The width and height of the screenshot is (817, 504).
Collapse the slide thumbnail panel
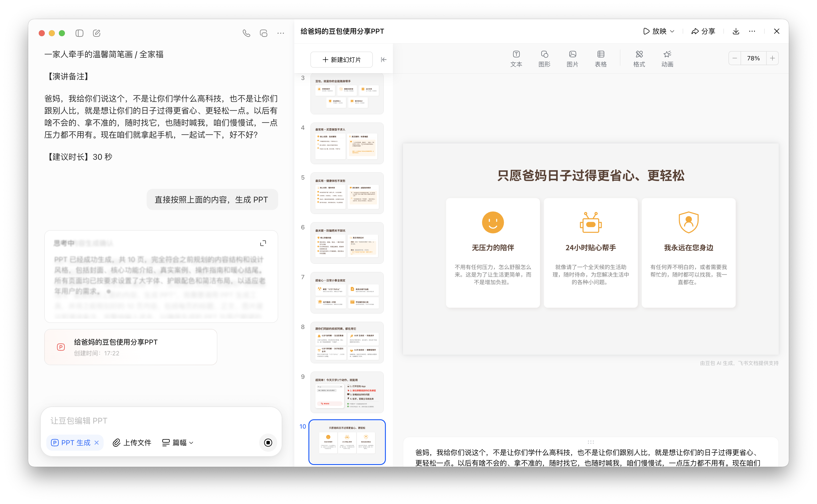(384, 60)
